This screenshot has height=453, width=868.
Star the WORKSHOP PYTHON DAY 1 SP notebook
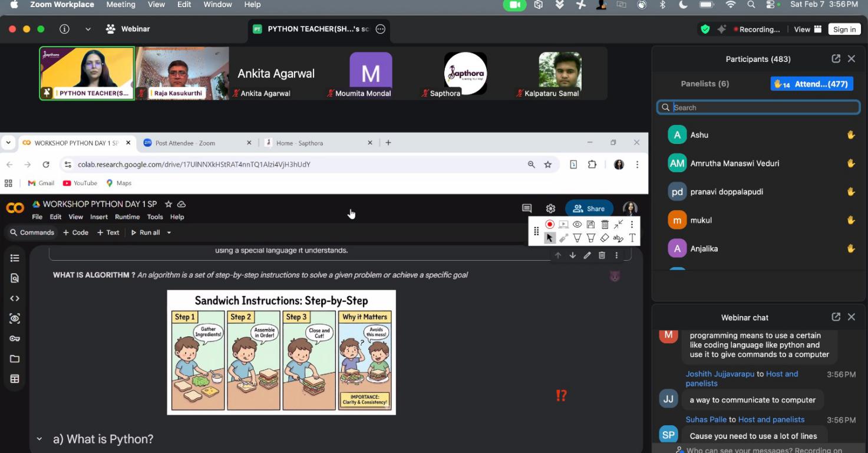click(169, 204)
